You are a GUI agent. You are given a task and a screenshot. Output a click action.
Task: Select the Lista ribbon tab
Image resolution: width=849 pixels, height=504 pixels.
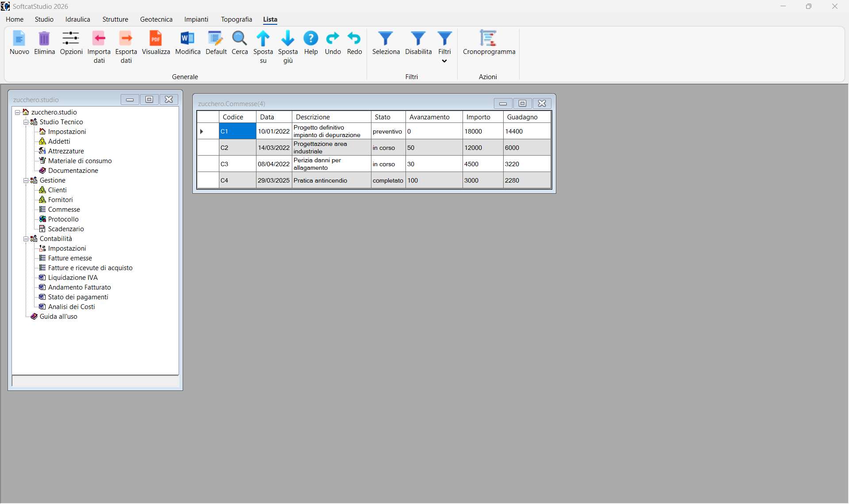(270, 19)
